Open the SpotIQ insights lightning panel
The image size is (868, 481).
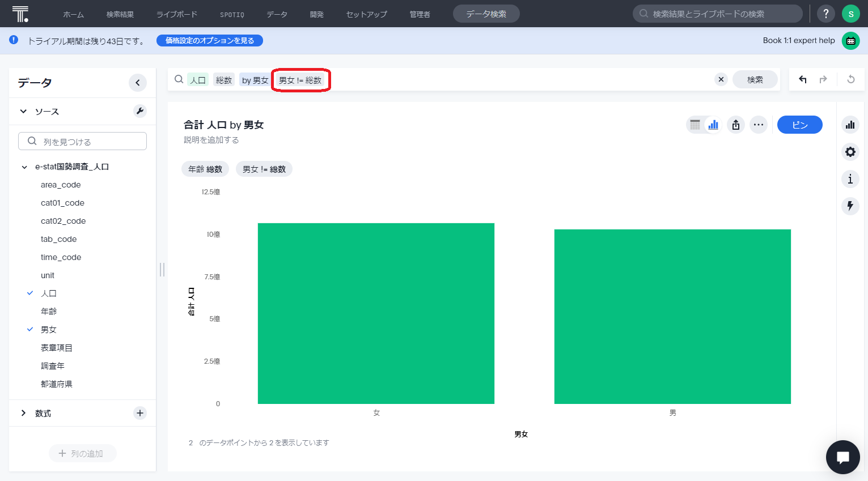click(x=850, y=206)
